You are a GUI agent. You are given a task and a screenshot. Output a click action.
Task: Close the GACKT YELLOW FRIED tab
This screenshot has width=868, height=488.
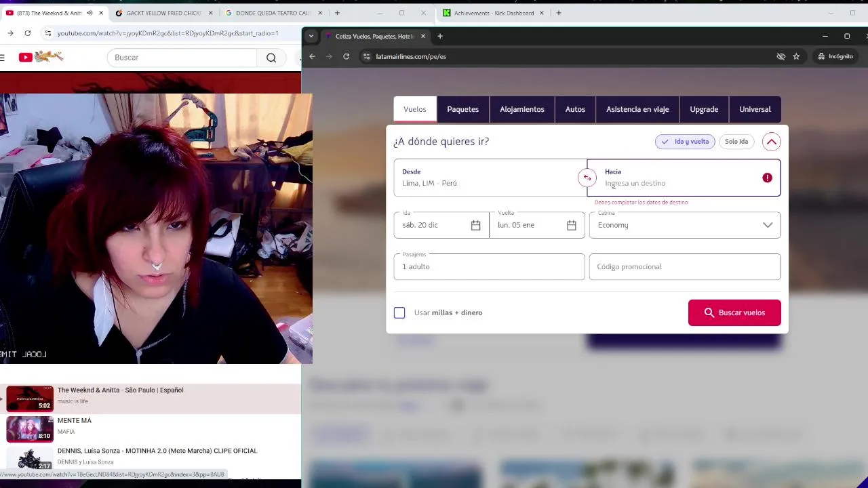pos(210,13)
